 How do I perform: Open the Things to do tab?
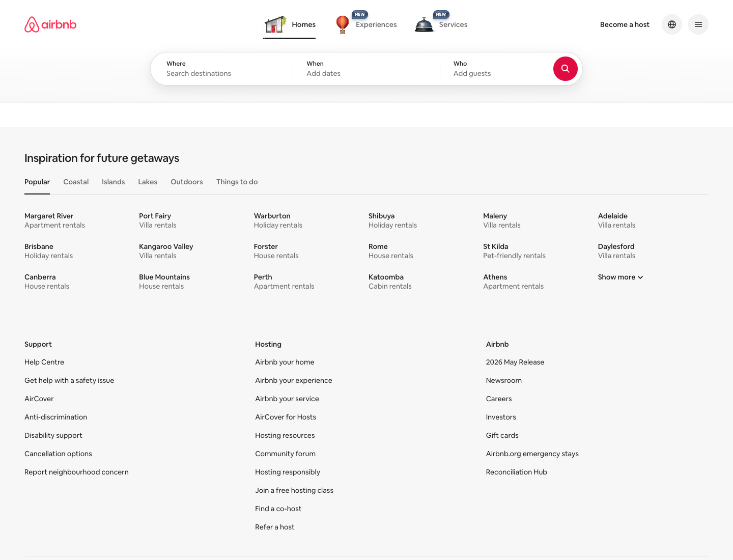[x=237, y=182]
